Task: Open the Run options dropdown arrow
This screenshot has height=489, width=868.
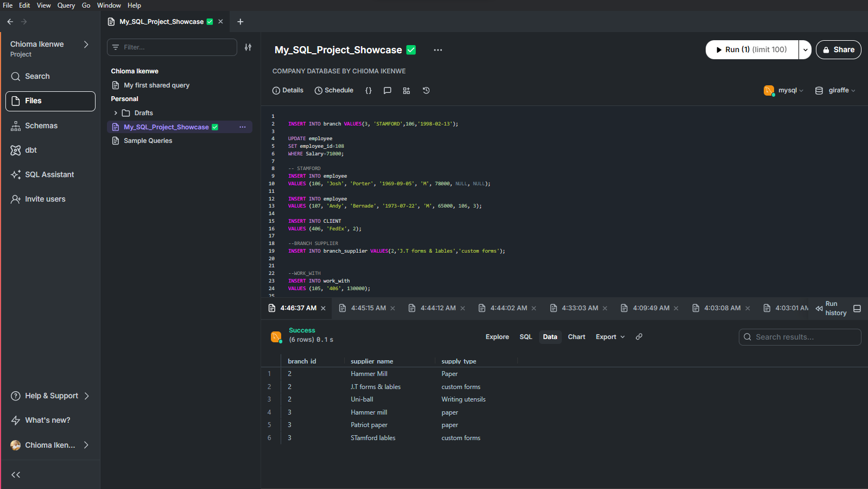Action: point(805,50)
